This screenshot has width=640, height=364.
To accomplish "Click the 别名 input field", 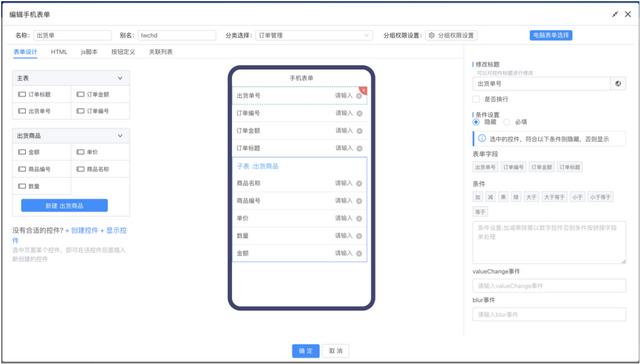I will [177, 36].
